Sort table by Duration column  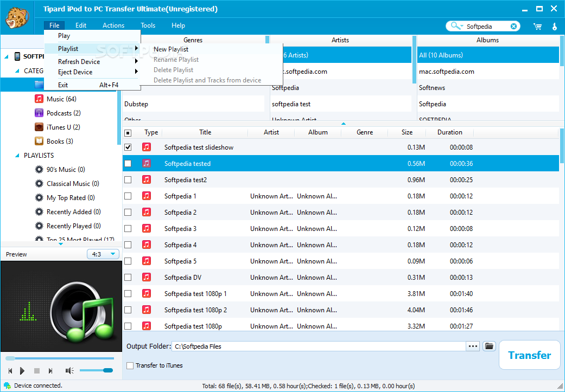pyautogui.click(x=450, y=132)
